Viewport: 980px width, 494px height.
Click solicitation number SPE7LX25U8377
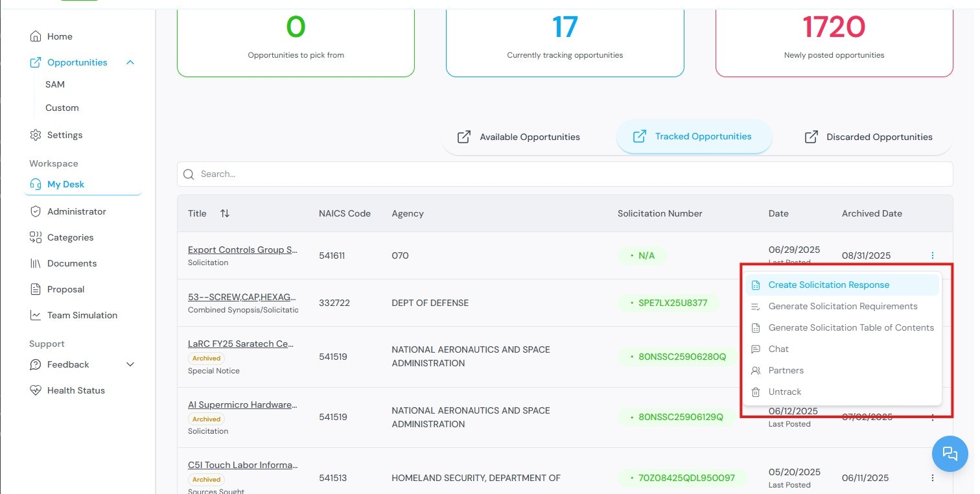pos(668,303)
